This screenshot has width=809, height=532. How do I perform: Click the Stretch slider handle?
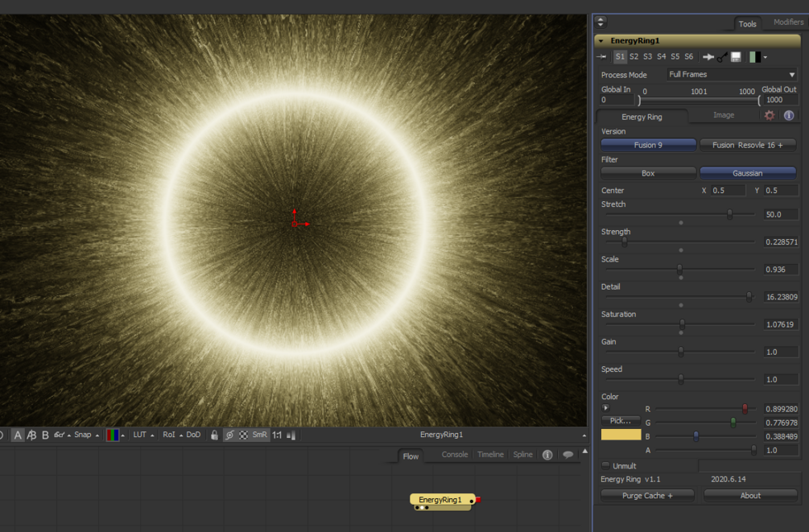point(729,214)
